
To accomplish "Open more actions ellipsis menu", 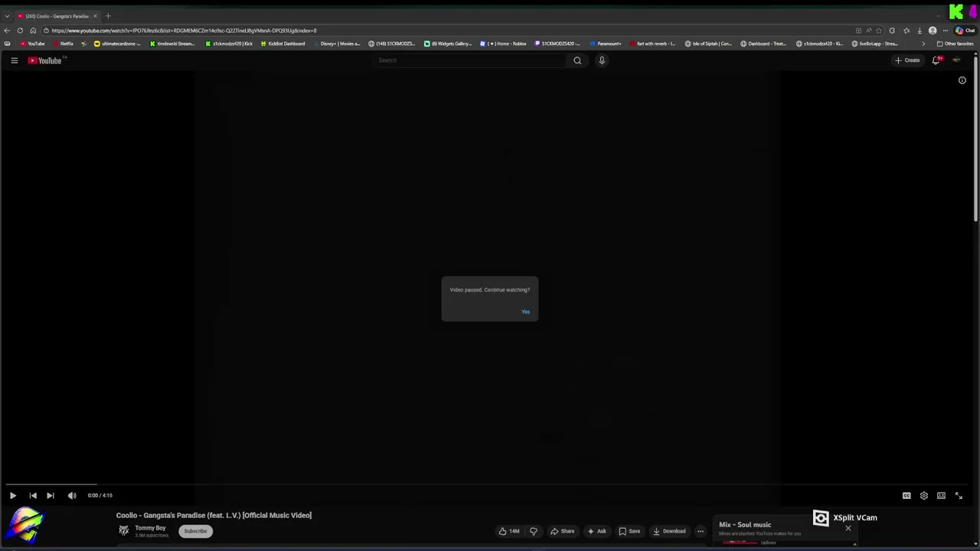I will pyautogui.click(x=701, y=531).
